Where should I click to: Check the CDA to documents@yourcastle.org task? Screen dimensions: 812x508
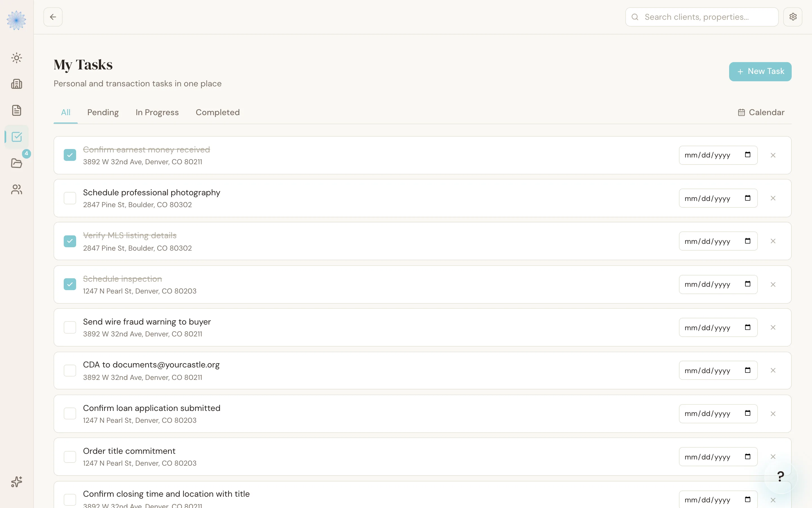(70, 371)
